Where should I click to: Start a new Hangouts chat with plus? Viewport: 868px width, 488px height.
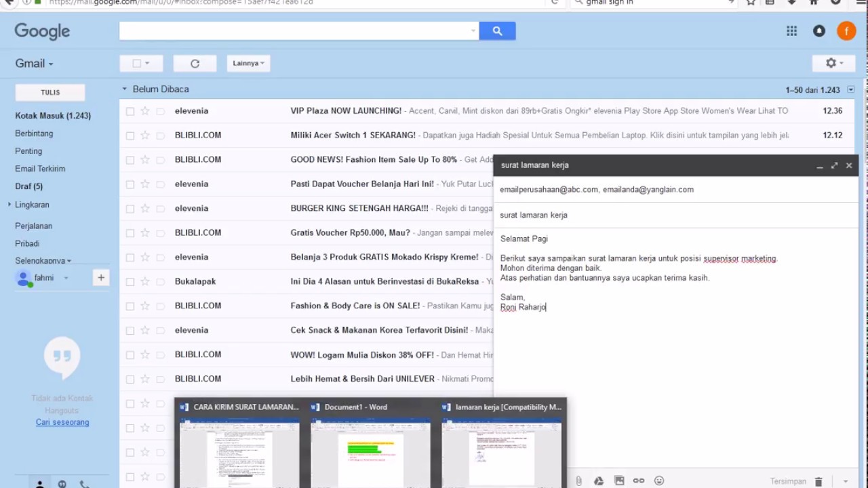pos(101,277)
